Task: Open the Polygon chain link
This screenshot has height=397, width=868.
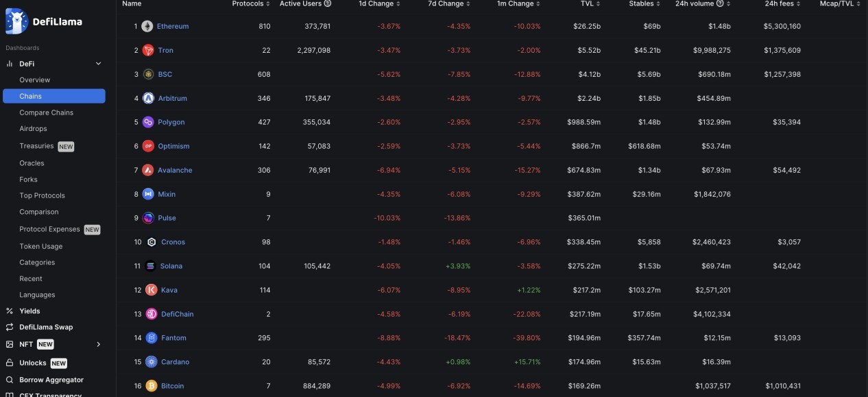Action: point(171,122)
